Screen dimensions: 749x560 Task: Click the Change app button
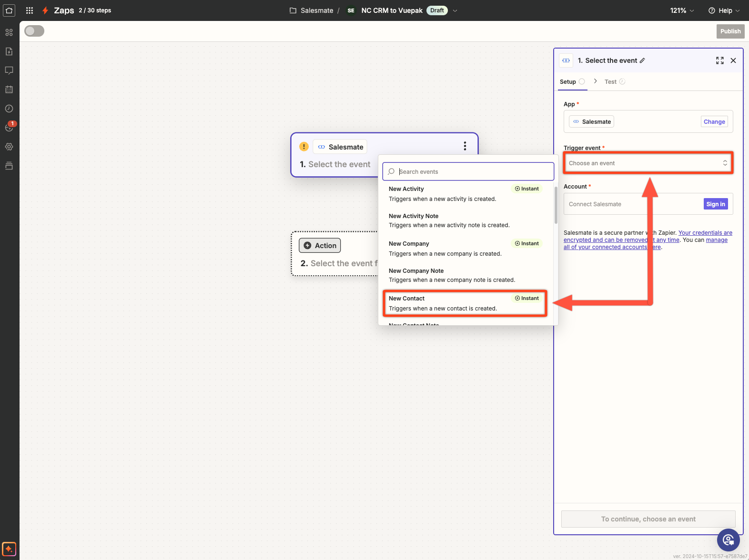(x=714, y=122)
